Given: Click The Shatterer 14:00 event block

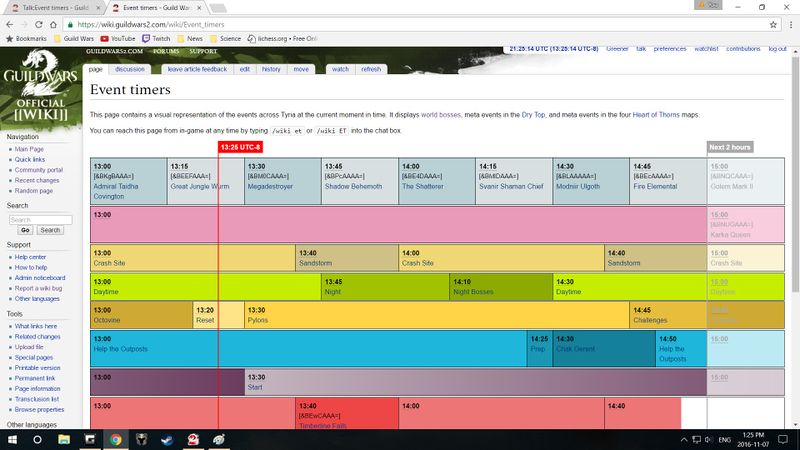Looking at the screenshot, I should (437, 181).
